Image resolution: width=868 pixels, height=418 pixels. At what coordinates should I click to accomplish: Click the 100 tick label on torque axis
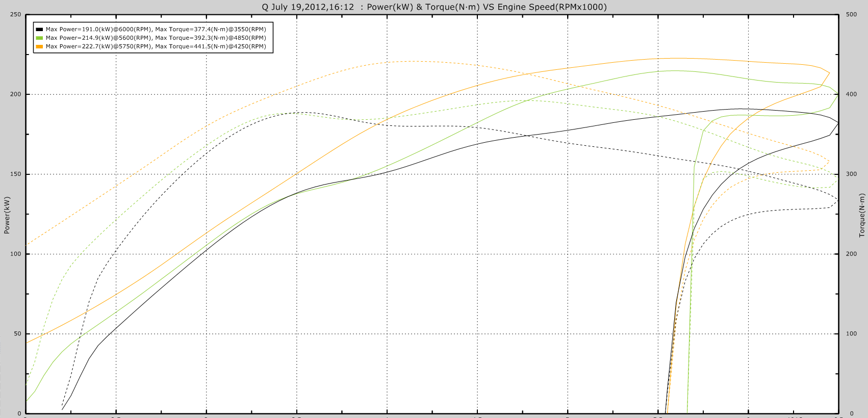851,334
